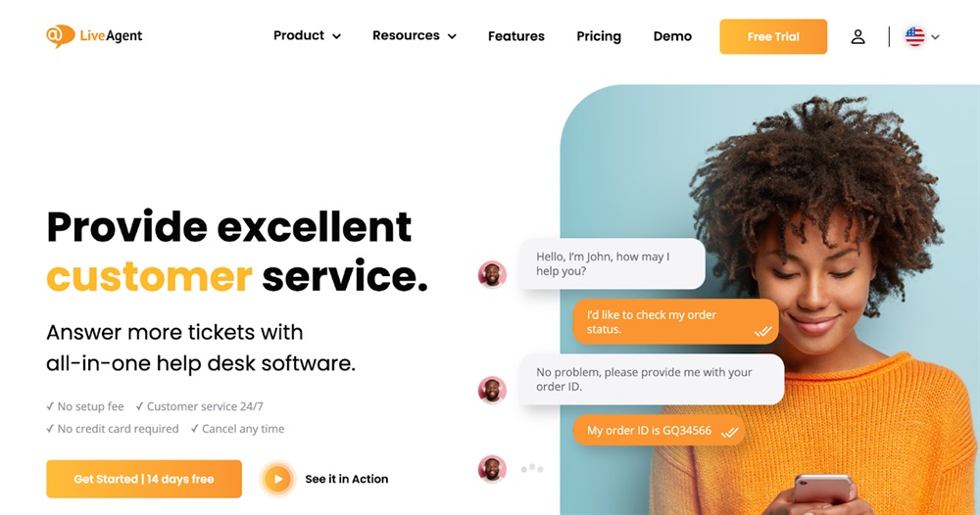Click the See it in Action link
The height and width of the screenshot is (515, 980).
[x=346, y=479]
